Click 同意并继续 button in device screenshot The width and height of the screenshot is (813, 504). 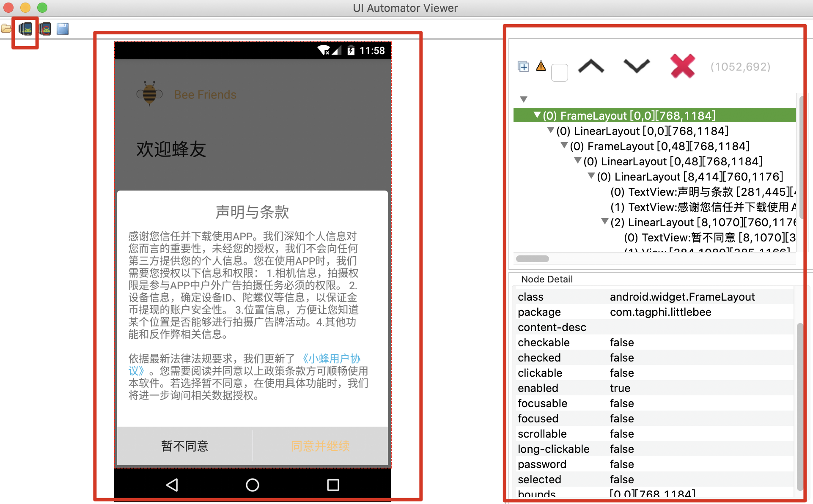[320, 446]
